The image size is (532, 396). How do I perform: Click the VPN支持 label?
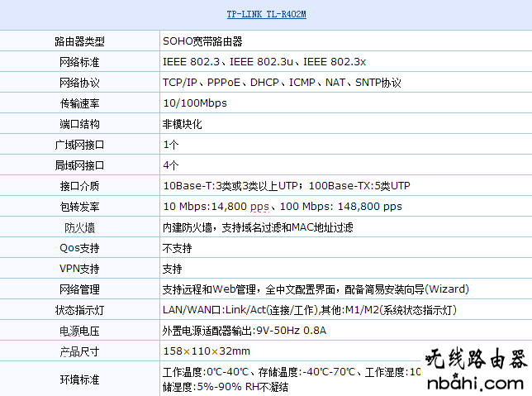coord(79,269)
